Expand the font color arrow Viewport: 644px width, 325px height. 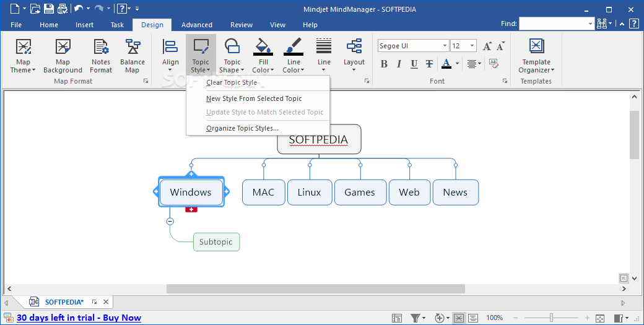(457, 64)
